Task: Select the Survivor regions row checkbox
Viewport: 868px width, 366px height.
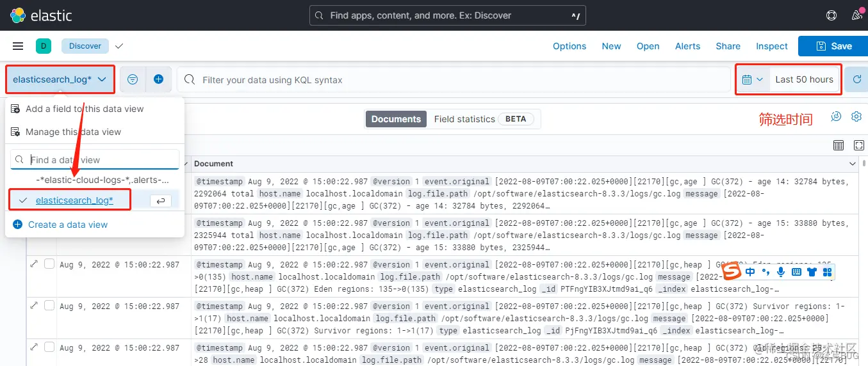Action: click(49, 305)
